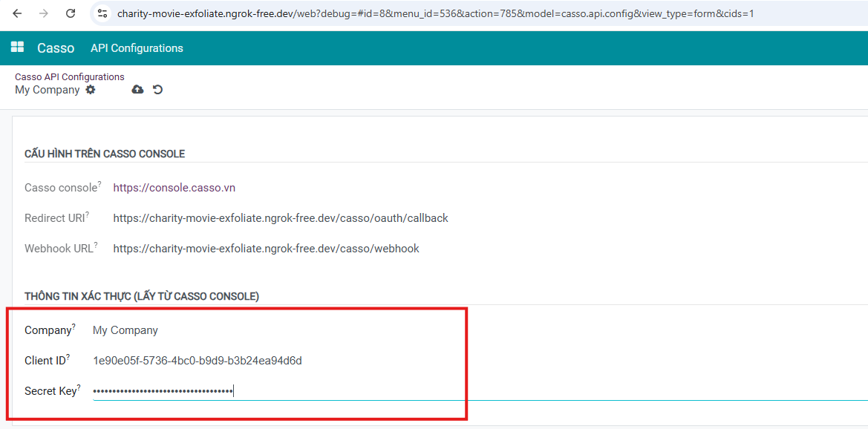Click the Client ID field value
The width and height of the screenshot is (868, 429).
point(198,361)
